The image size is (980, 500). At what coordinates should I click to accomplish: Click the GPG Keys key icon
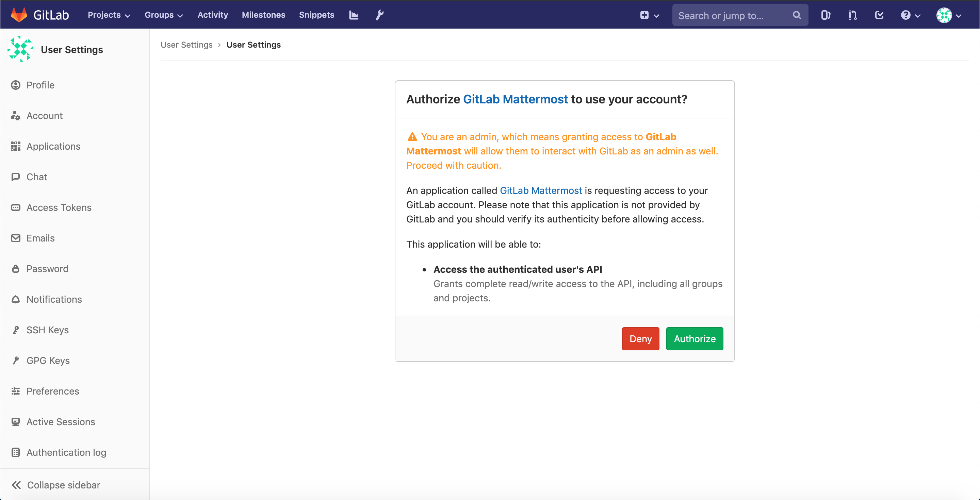coord(16,361)
